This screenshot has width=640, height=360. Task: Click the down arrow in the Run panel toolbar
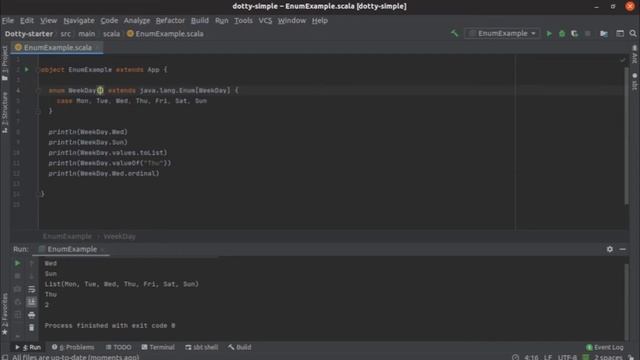click(31, 276)
